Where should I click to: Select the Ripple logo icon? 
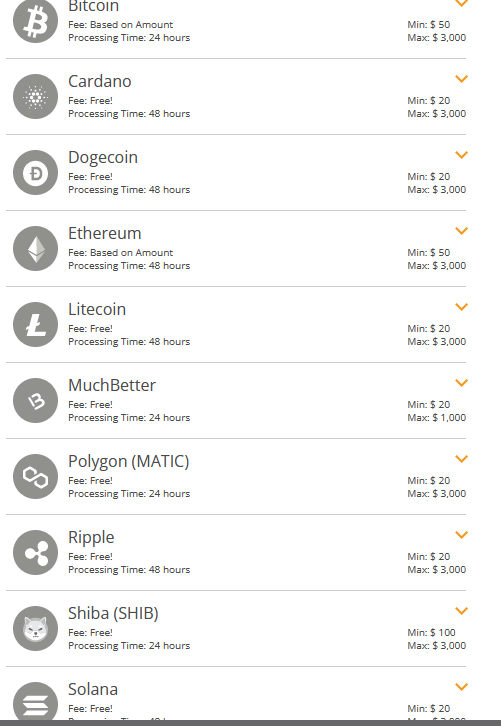[35, 552]
